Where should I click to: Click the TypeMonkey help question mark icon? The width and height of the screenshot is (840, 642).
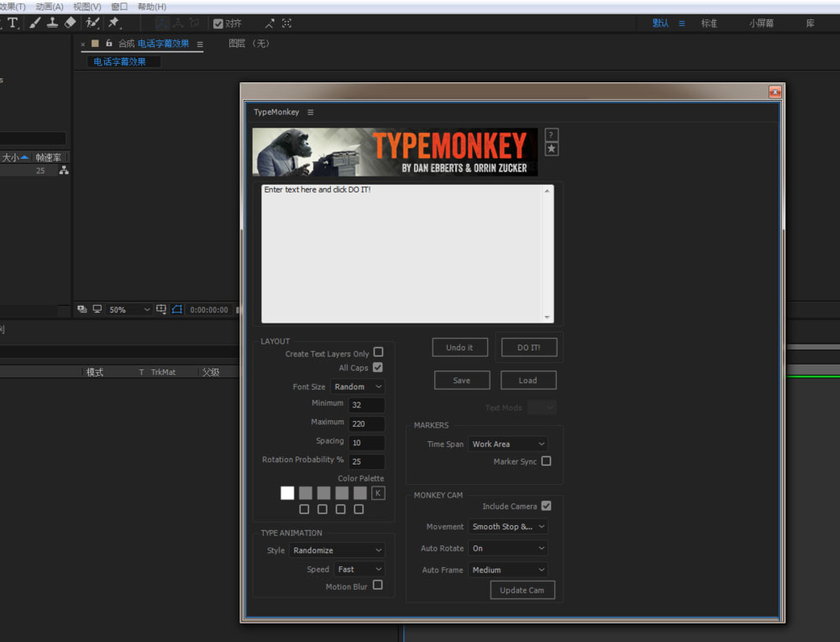(x=551, y=135)
